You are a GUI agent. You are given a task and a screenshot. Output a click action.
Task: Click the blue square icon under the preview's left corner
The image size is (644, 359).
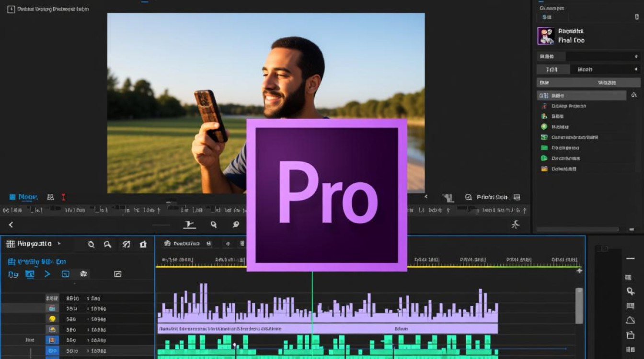pos(12,197)
